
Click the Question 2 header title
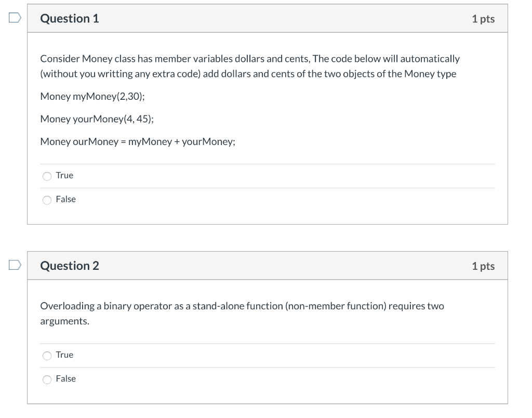[x=70, y=266]
